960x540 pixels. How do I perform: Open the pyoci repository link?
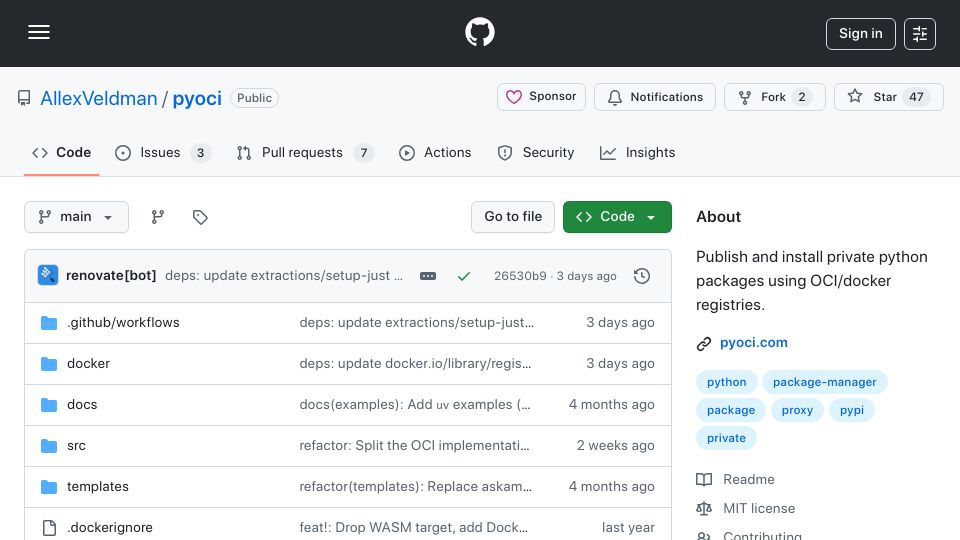pyautogui.click(x=197, y=98)
